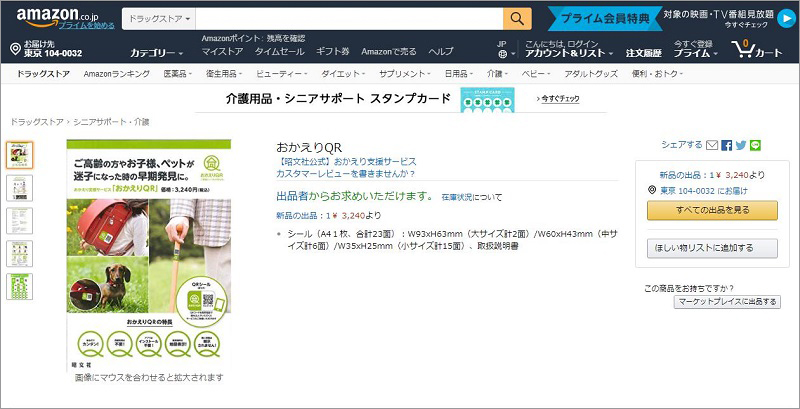Click 東京 104-0032 にお届け link
Screen dimensions: 800x409
pyautogui.click(x=704, y=191)
